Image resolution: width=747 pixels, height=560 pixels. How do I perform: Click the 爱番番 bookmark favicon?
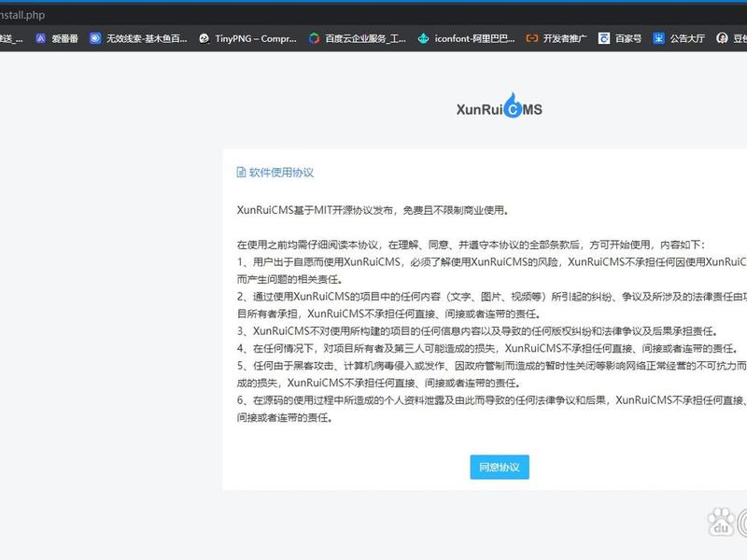[40, 38]
